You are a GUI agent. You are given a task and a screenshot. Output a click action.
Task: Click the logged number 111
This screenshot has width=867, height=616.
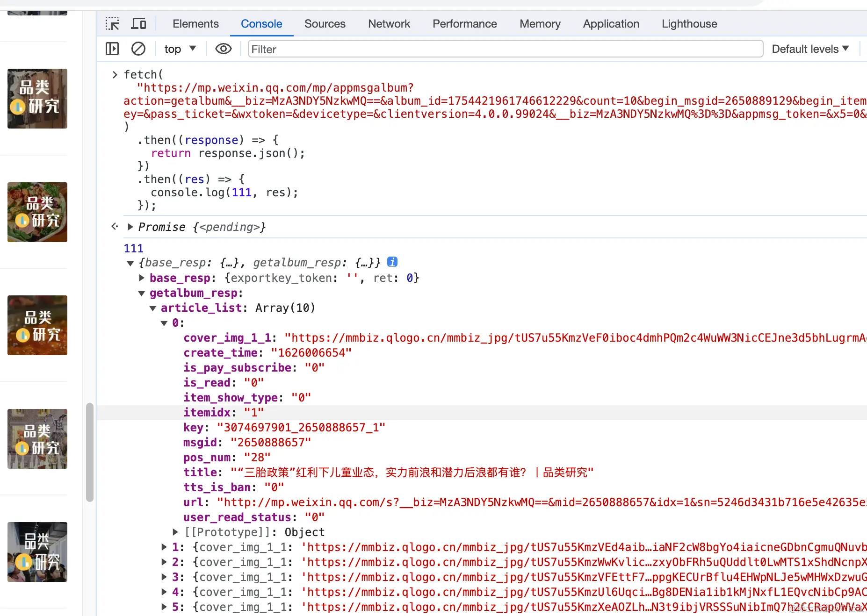134,249
